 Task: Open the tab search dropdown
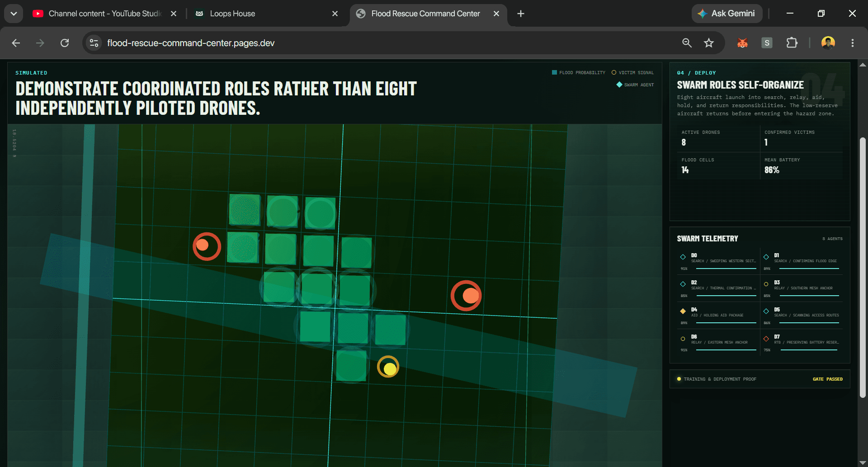click(x=14, y=14)
